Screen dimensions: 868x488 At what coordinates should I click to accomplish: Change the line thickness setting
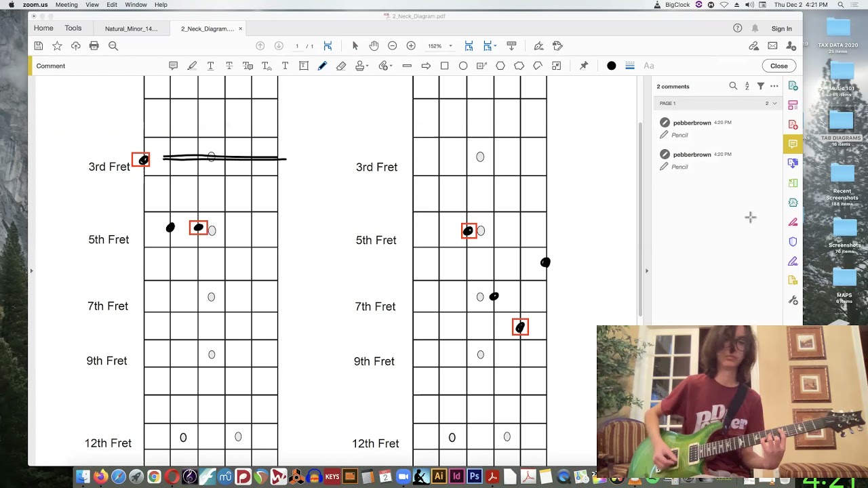pyautogui.click(x=630, y=66)
